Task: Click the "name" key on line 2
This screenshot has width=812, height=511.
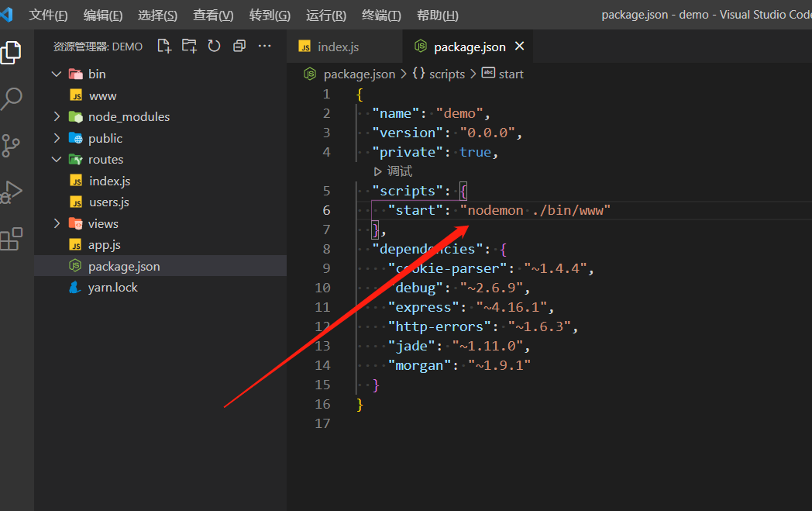Action: (396, 113)
